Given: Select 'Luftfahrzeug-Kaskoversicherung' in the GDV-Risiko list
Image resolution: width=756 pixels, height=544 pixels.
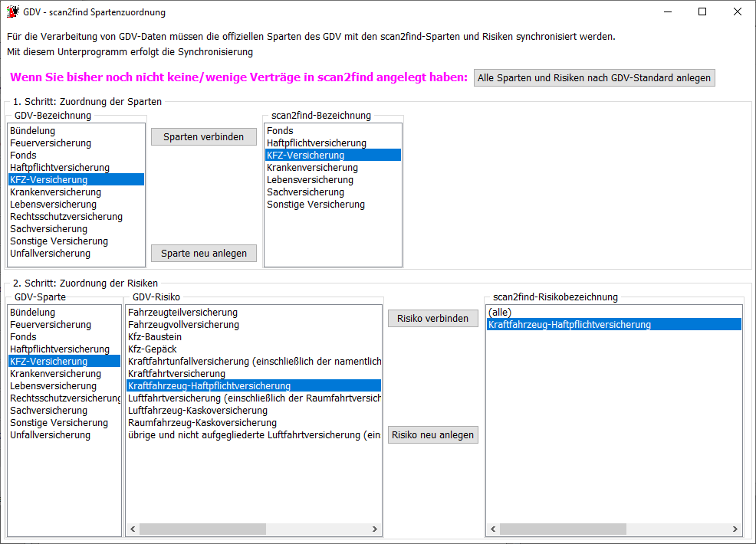Looking at the screenshot, I should tap(254, 411).
